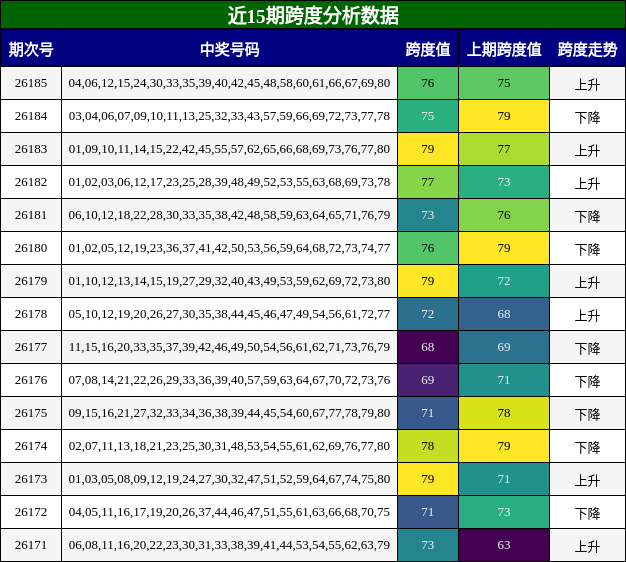Click the 跨度值 column header

click(428, 49)
